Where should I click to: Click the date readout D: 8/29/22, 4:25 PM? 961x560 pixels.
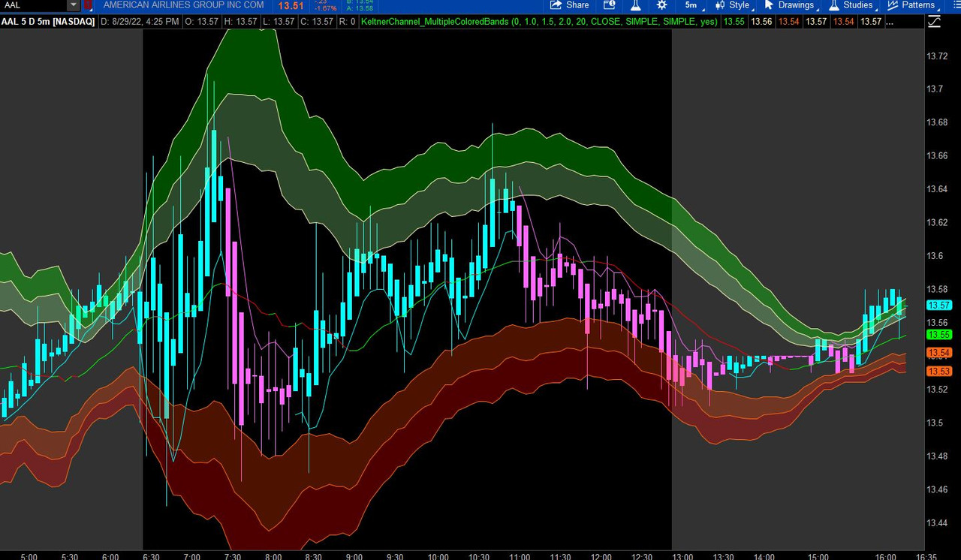(139, 22)
